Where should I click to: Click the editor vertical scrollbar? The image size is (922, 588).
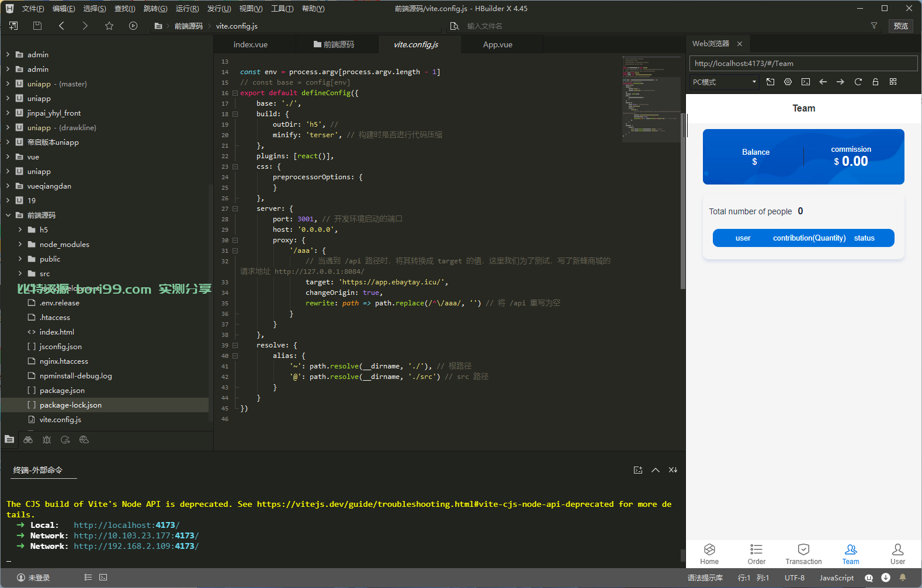point(682,201)
